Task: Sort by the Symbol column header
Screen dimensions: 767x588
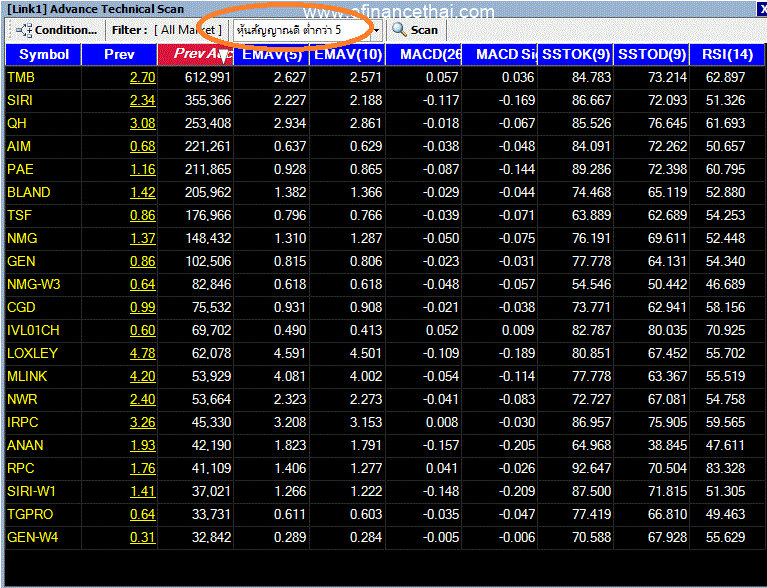Action: click(44, 54)
